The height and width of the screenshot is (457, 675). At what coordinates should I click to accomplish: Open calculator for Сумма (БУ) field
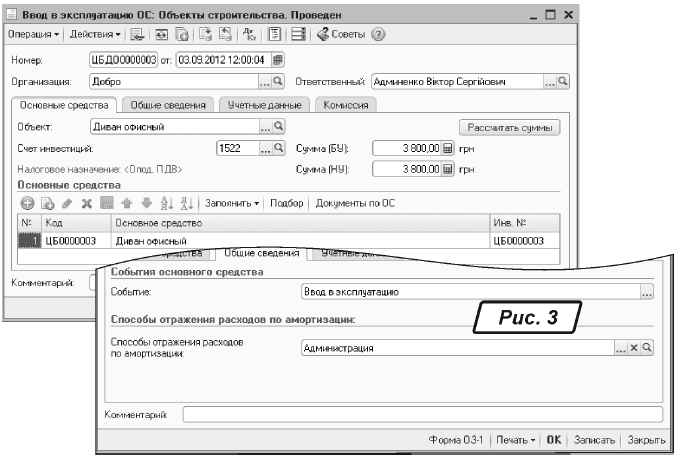click(447, 148)
